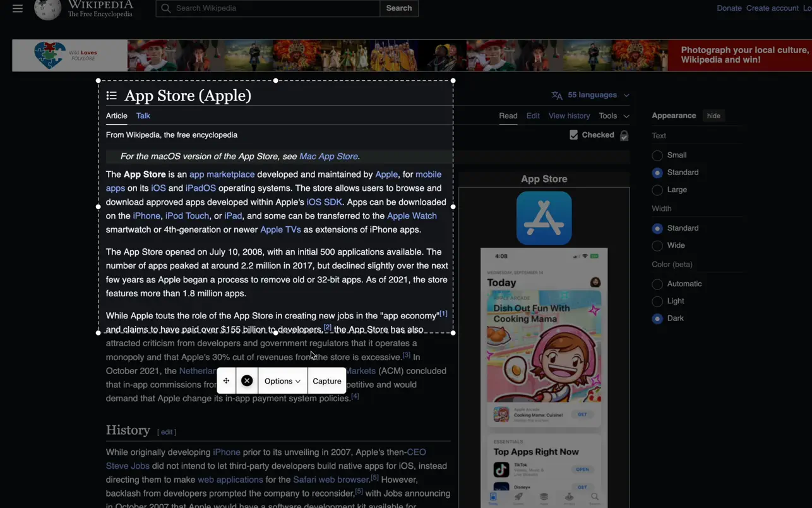
Task: Toggle the table of contents list icon
Action: coord(112,95)
